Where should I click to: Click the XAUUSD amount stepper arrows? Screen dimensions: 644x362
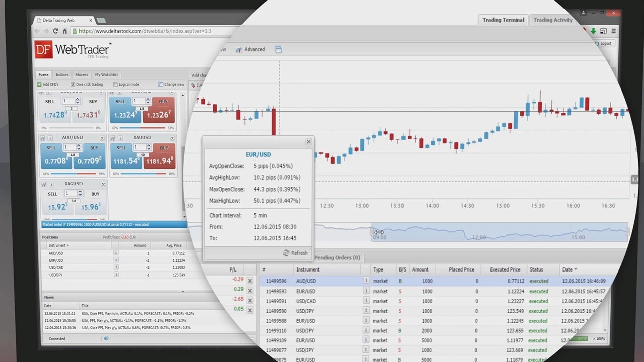148,147
